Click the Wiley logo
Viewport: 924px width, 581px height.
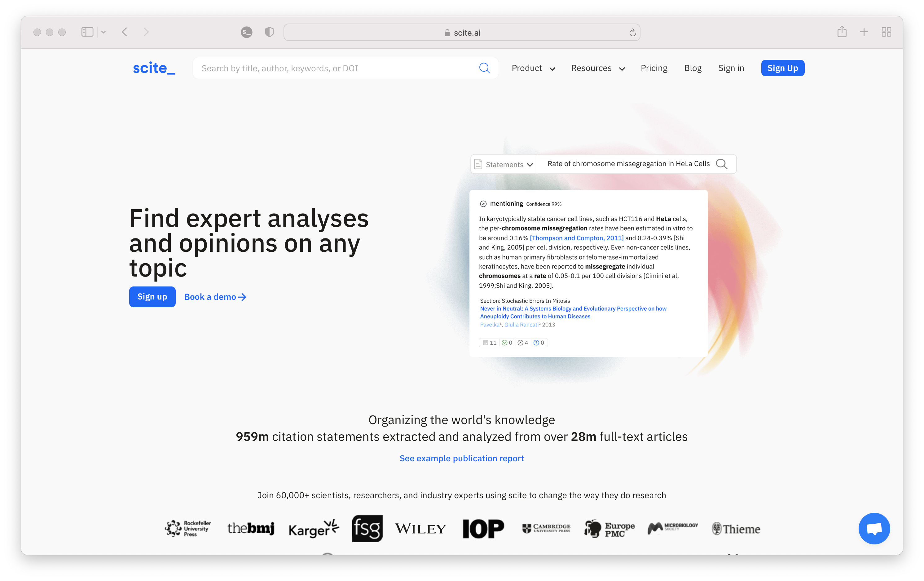point(420,529)
